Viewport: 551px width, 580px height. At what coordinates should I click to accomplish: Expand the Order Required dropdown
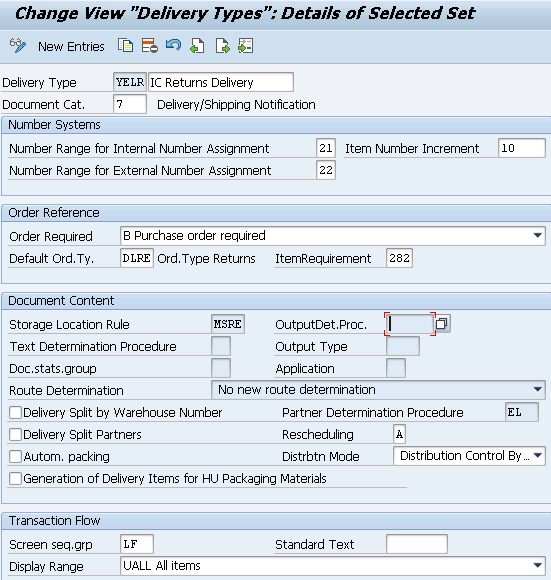tap(538, 236)
